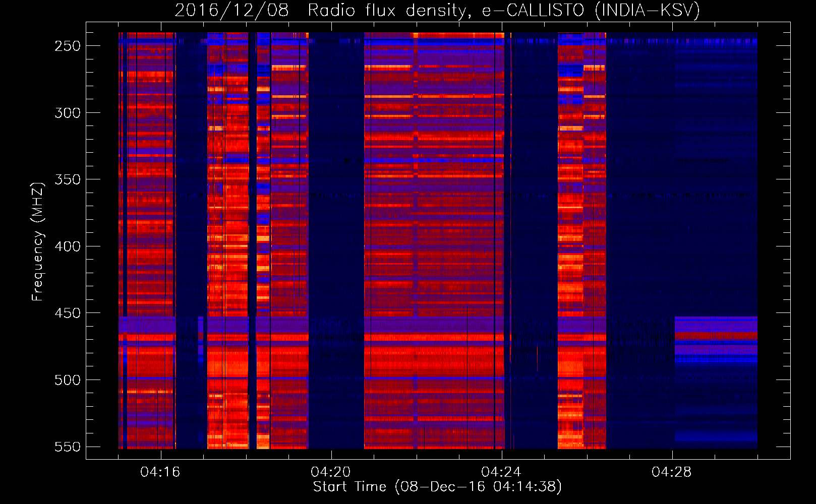Screen dimensions: 816x504
Task: Click the 04:20 time tick label
Action: click(x=331, y=472)
